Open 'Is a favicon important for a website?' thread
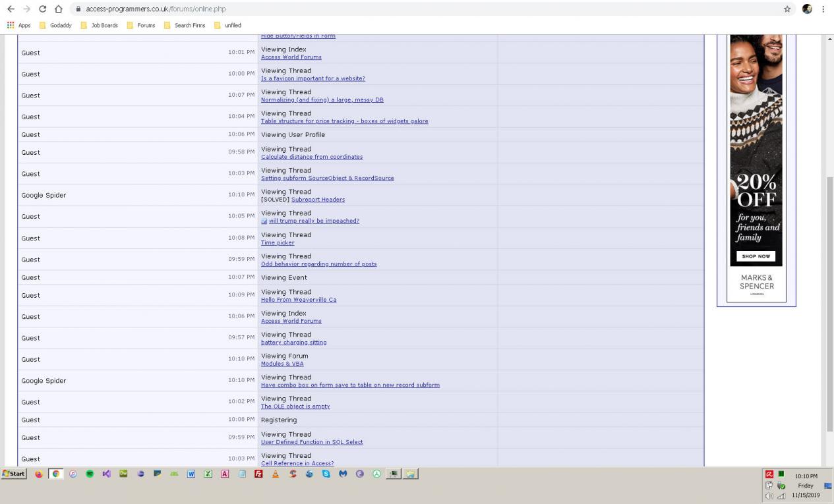Image resolution: width=834 pixels, height=504 pixels. [x=313, y=78]
